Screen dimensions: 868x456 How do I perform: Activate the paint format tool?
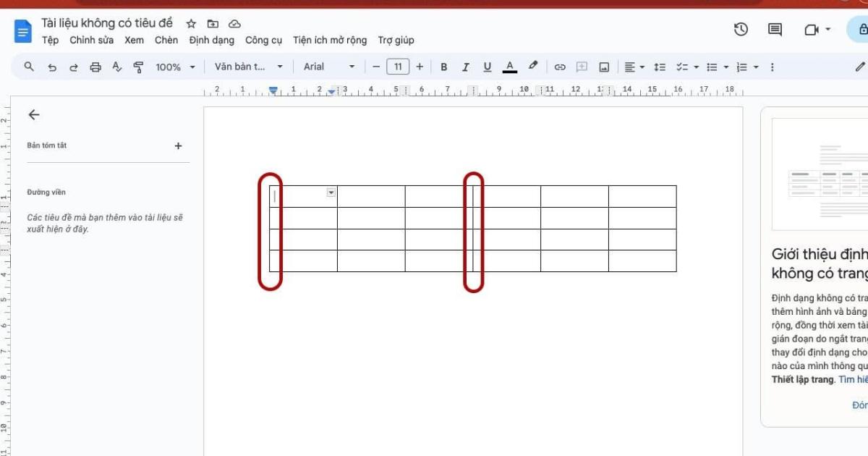pyautogui.click(x=137, y=66)
